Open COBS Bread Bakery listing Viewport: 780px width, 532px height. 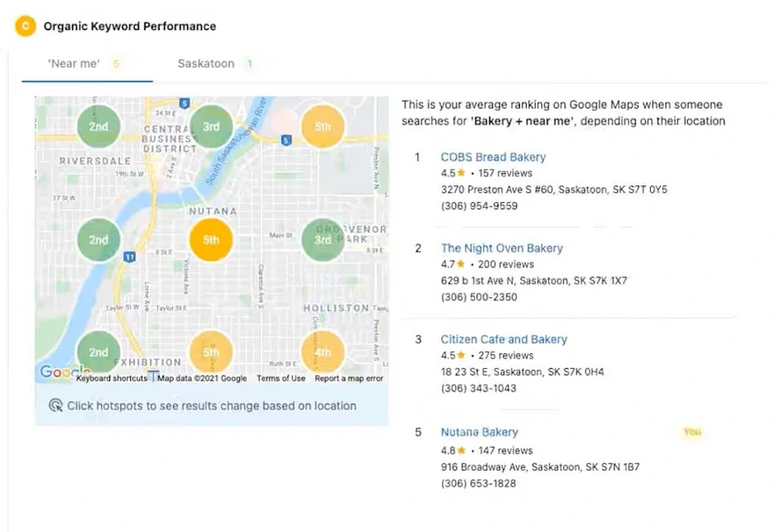coord(493,157)
